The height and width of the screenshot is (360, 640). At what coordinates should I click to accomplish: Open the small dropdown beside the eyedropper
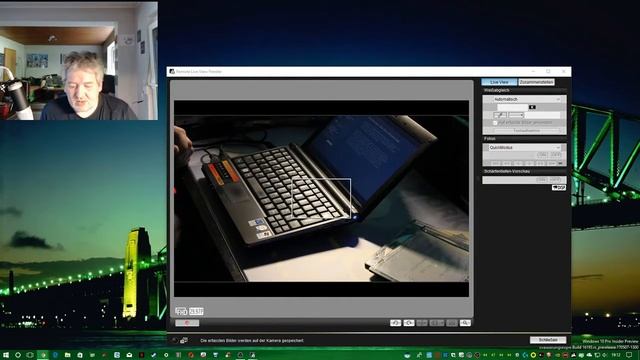coord(516,115)
